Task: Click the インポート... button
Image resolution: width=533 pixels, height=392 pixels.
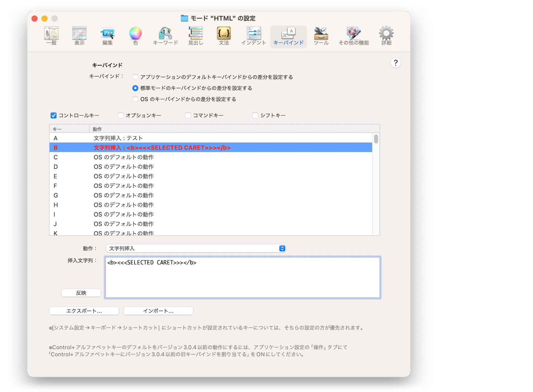Action: [x=158, y=311]
